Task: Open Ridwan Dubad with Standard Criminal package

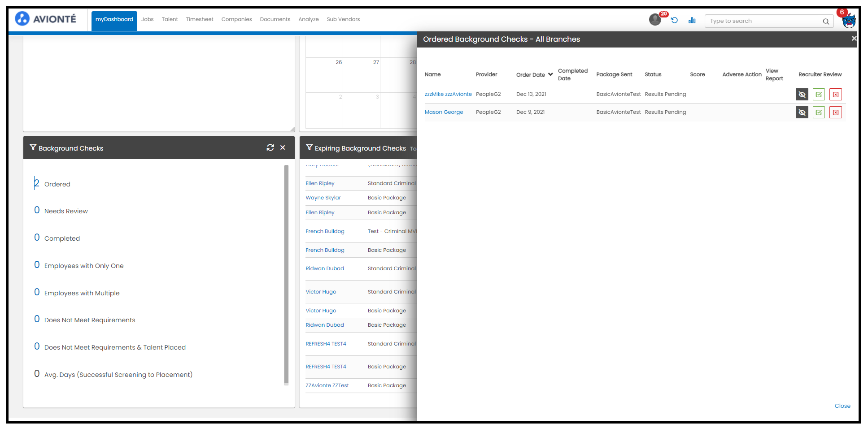Action: tap(325, 268)
